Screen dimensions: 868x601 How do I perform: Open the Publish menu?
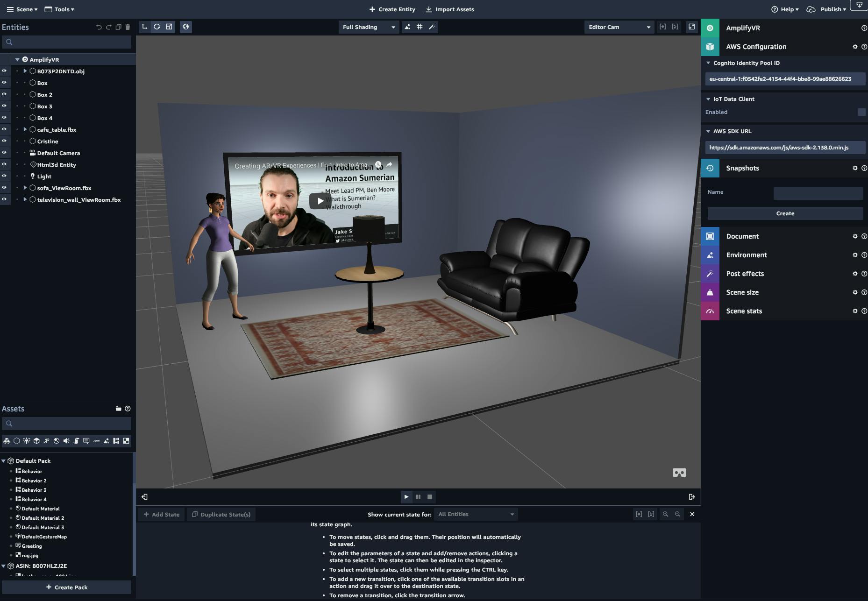pyautogui.click(x=831, y=9)
